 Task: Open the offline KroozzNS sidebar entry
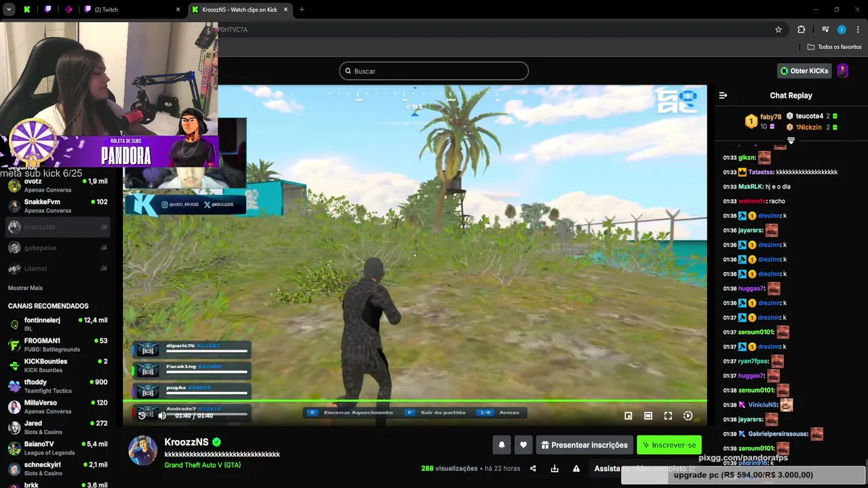point(58,227)
